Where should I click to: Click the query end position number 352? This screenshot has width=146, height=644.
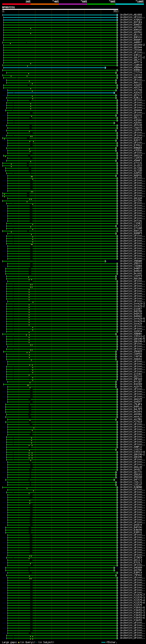pyautogui.click(x=115, y=11)
